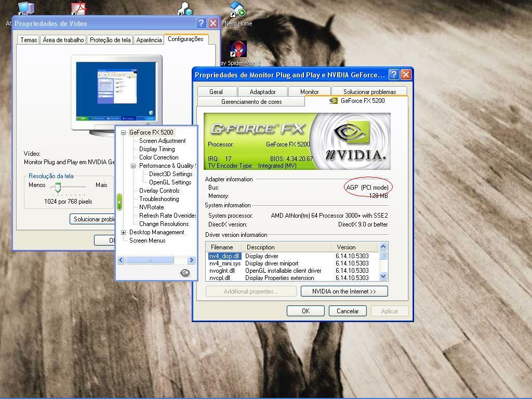The width and height of the screenshot is (532, 399).
Task: Click the OK button in NVIDIA dialog
Action: pos(305,311)
